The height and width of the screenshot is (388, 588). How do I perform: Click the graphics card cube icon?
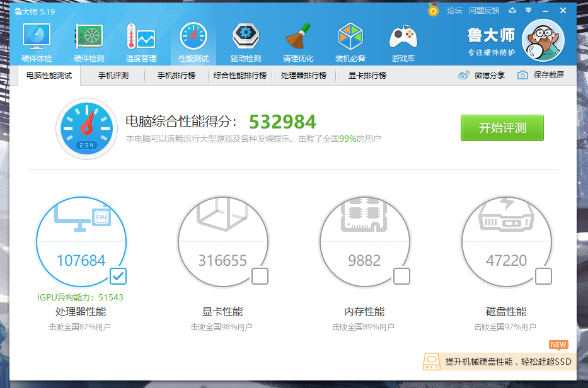click(222, 214)
